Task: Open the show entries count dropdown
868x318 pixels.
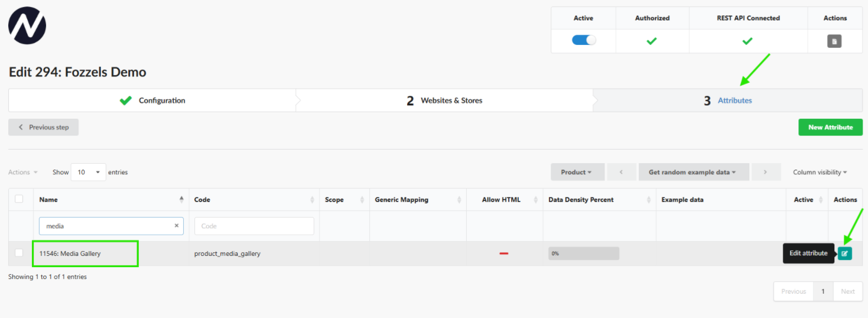Action: tap(89, 172)
